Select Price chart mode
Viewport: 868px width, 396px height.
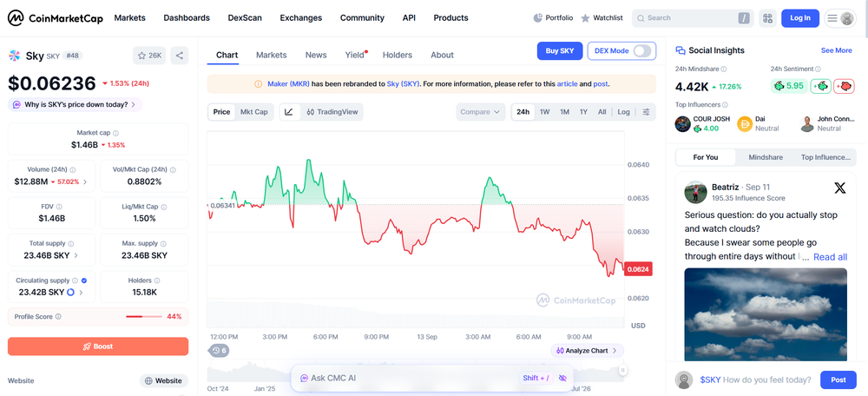pos(221,112)
